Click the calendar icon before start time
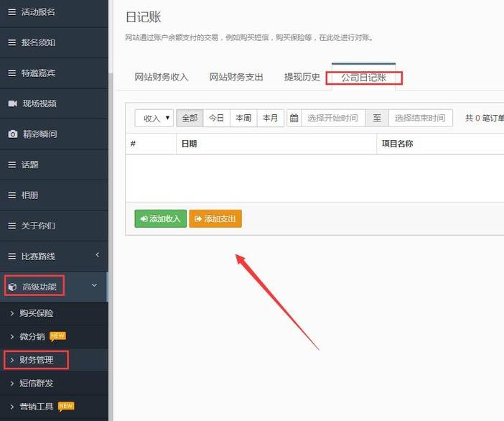 pos(294,119)
